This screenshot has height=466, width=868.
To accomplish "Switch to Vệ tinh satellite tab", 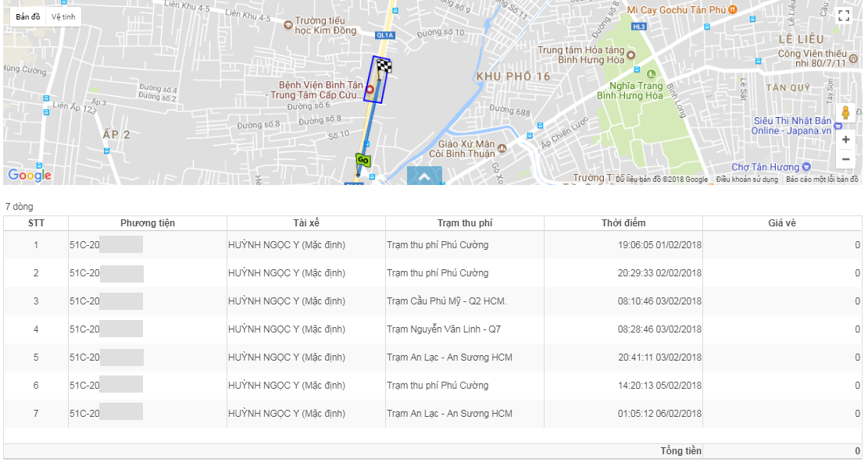I will tap(64, 16).
